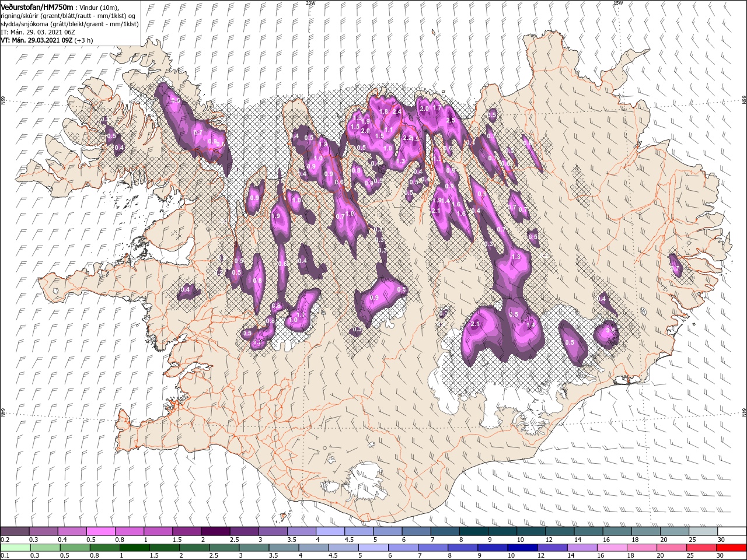Select the dark teal 8 swatch in upper scale
Screen dimensions: 747x560
click(x=473, y=531)
